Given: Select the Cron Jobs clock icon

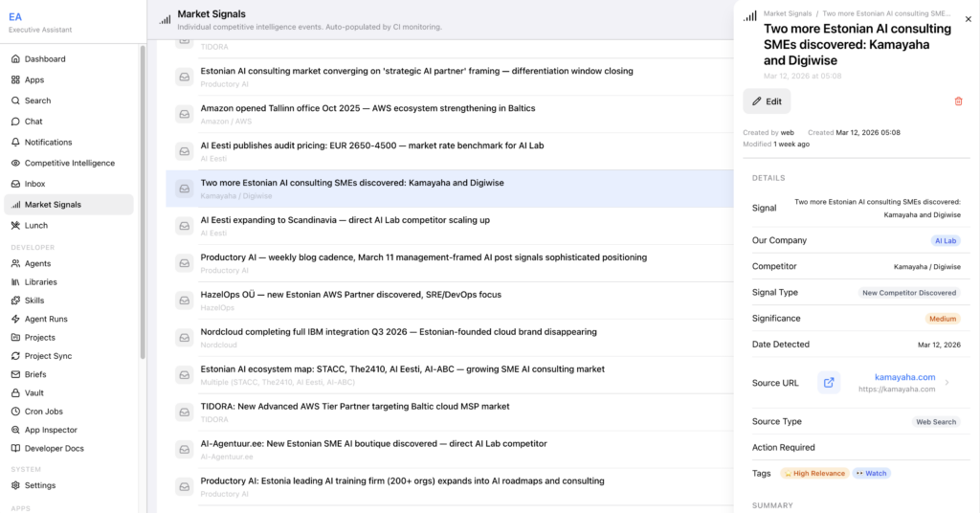Looking at the screenshot, I should pyautogui.click(x=15, y=412).
